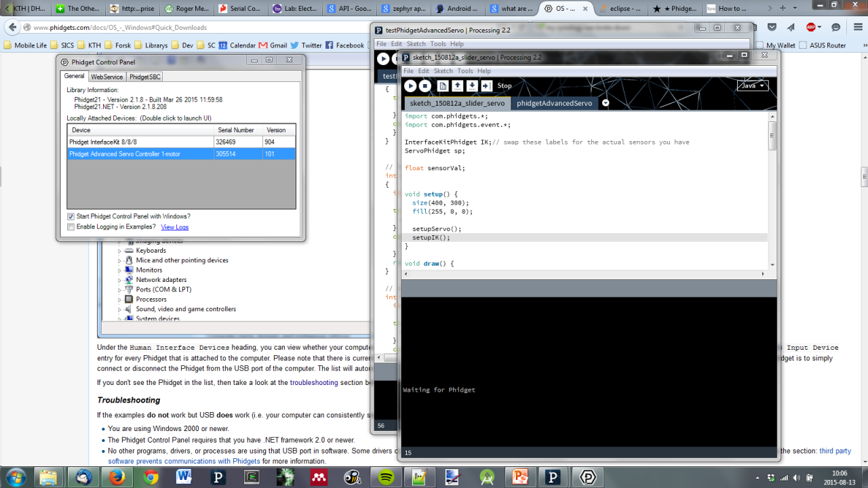Screen dimensions: 868x488
Task: Open Sketch menu in slider_servo window
Action: pyautogui.click(x=443, y=71)
